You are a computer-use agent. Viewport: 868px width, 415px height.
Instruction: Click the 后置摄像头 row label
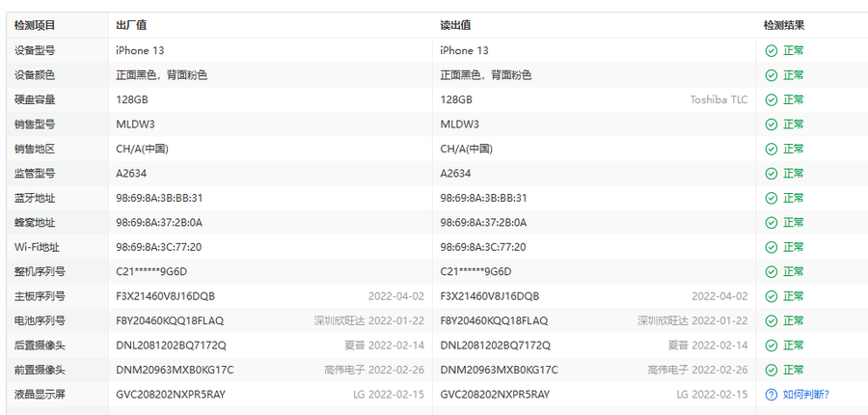pyautogui.click(x=40, y=346)
